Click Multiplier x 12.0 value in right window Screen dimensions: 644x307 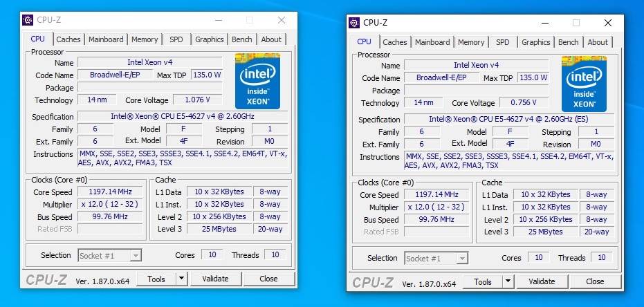pos(436,207)
